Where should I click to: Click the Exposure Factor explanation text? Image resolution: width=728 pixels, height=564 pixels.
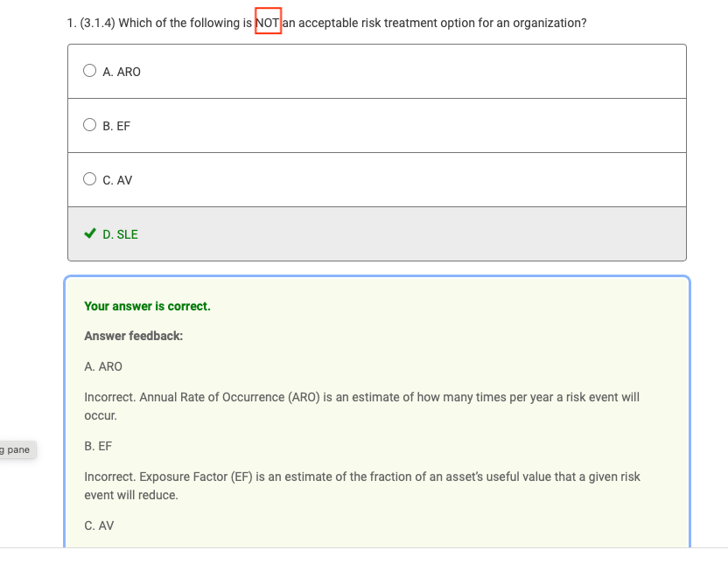361,477
